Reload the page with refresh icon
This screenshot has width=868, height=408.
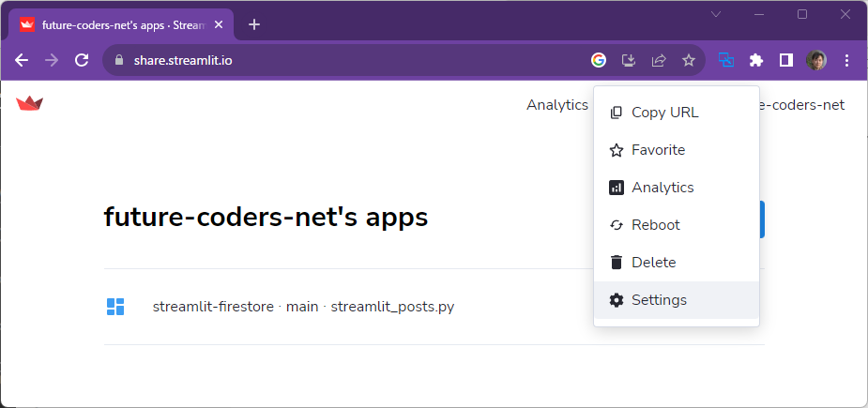[82, 60]
